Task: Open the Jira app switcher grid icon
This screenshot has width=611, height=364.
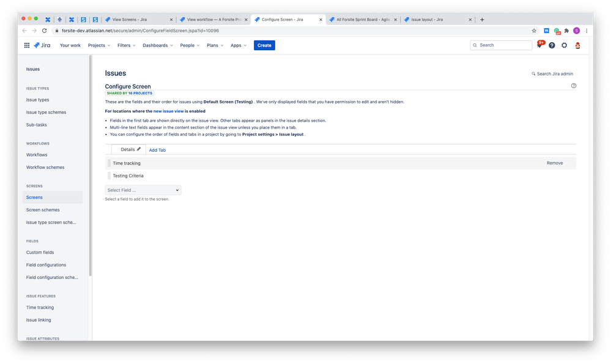Action: (26, 45)
